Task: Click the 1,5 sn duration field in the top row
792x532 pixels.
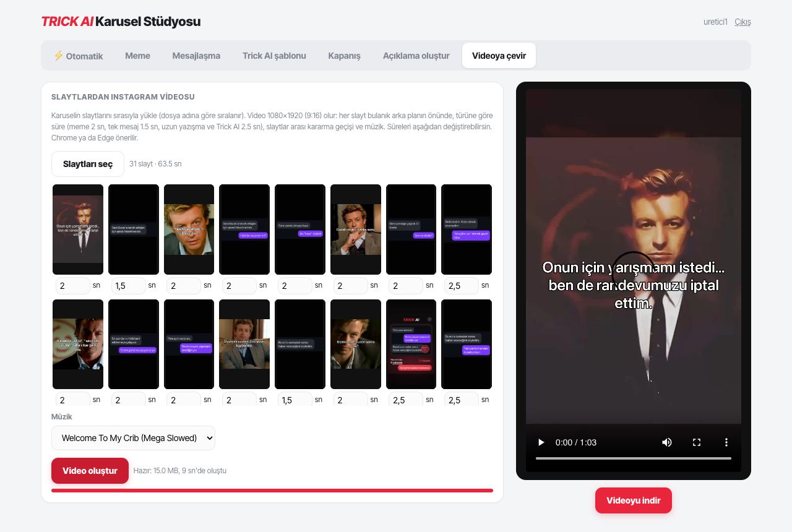Action: coord(129,285)
